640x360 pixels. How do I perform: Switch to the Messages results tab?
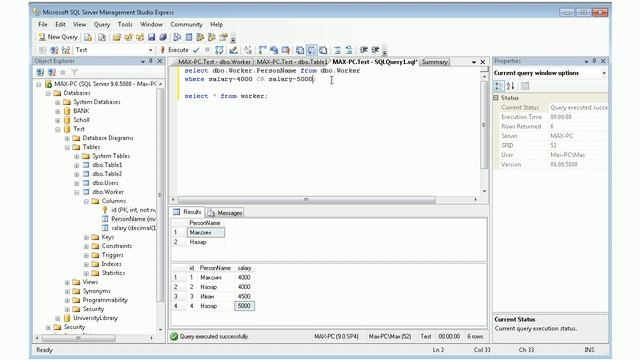(225, 213)
